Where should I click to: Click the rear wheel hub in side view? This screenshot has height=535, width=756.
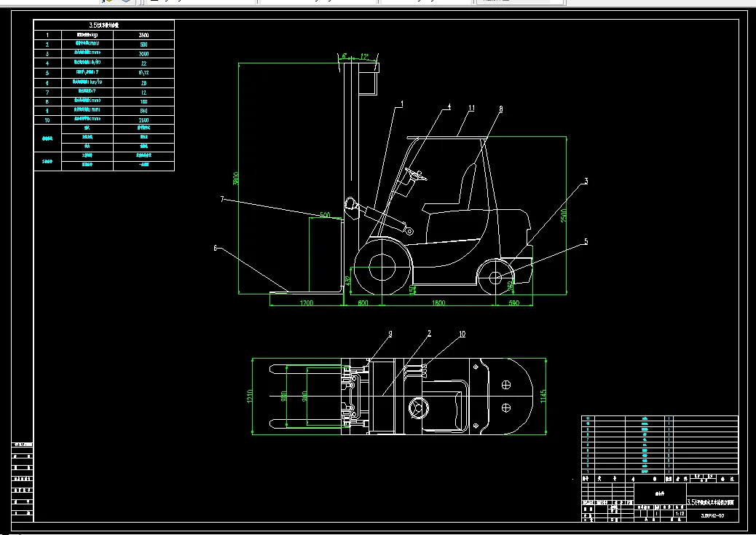pos(496,278)
